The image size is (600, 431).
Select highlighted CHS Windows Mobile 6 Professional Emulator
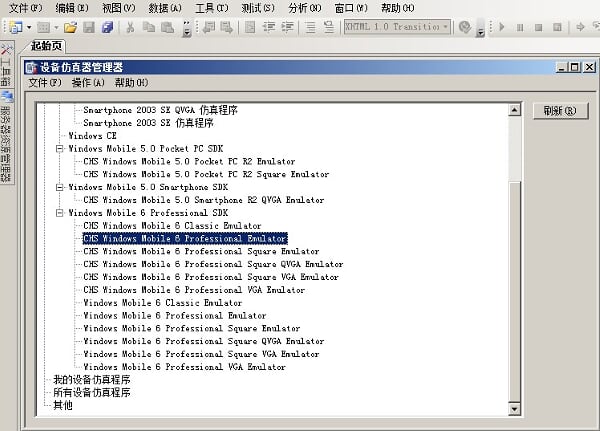[185, 238]
